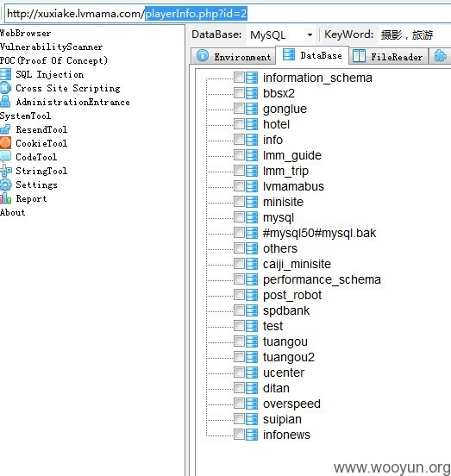Check the caiji_minisite database checkbox
The image size is (451, 476).
point(239,264)
